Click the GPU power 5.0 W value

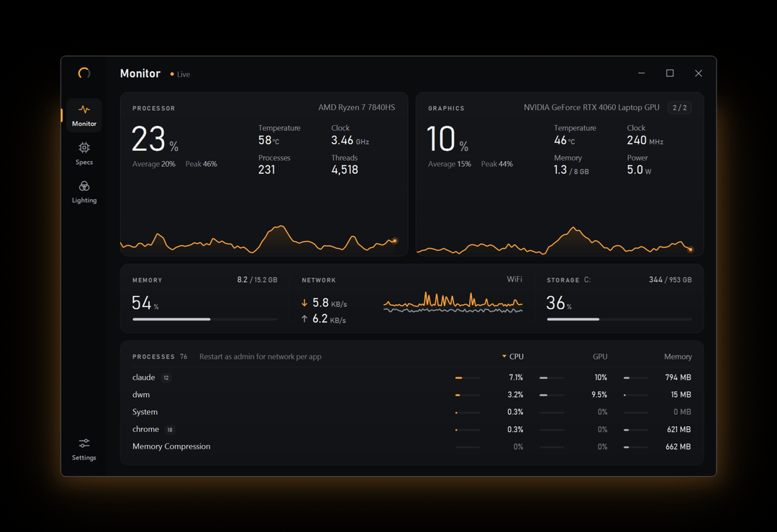(639, 170)
